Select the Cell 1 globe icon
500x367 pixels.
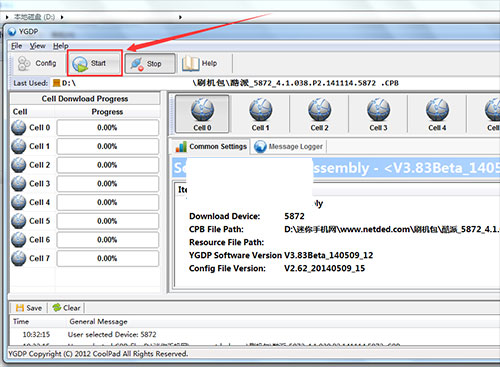261,109
